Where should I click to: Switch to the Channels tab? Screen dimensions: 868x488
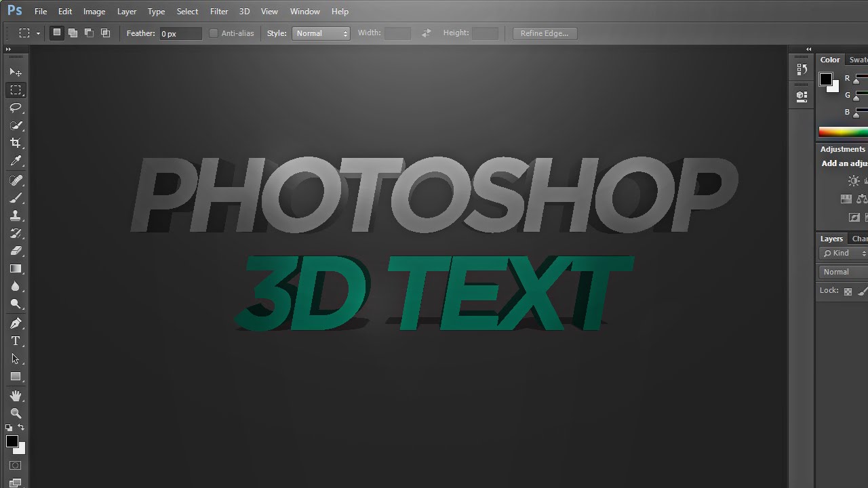tap(860, 239)
